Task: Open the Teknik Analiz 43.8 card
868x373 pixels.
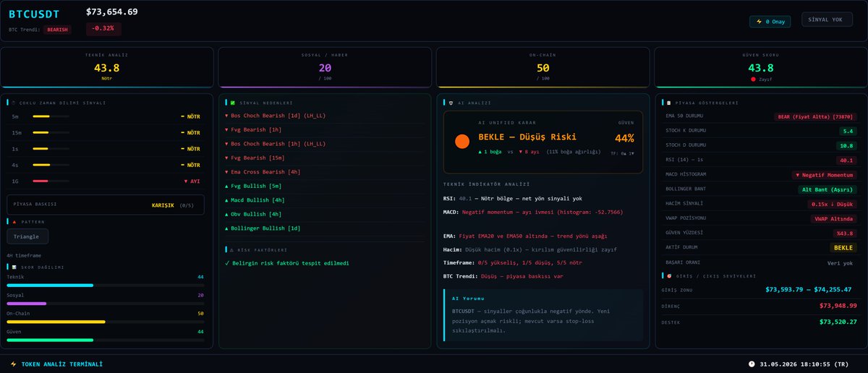Action: pyautogui.click(x=107, y=68)
